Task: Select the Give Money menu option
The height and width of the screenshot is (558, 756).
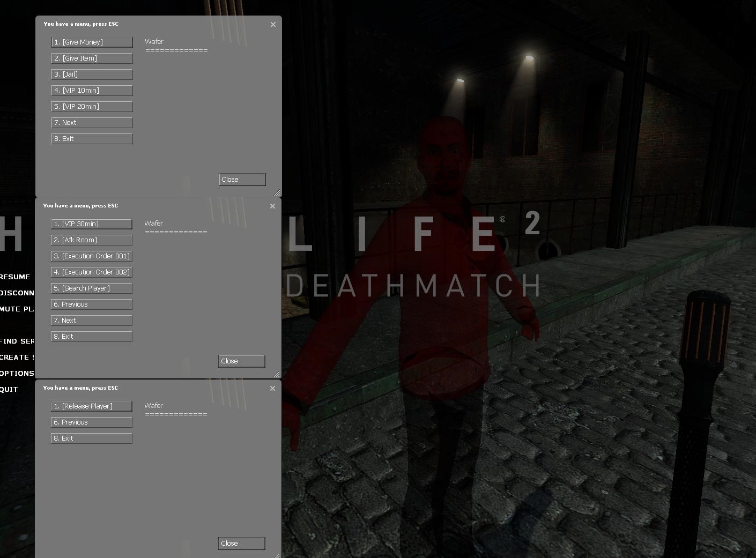Action: point(92,42)
